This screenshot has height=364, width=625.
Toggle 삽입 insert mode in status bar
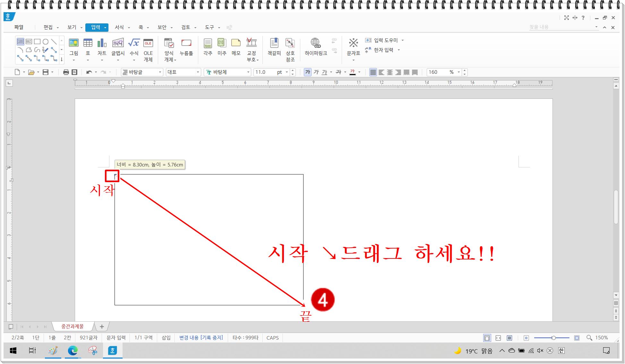click(166, 338)
